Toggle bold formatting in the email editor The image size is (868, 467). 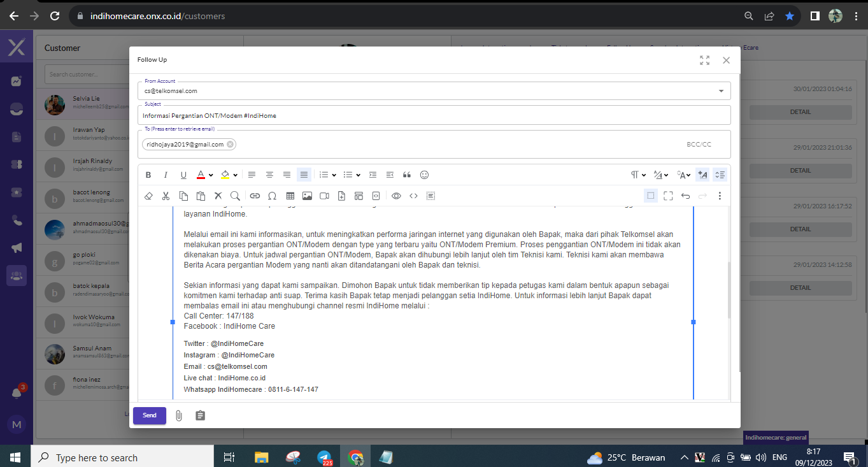(x=148, y=175)
